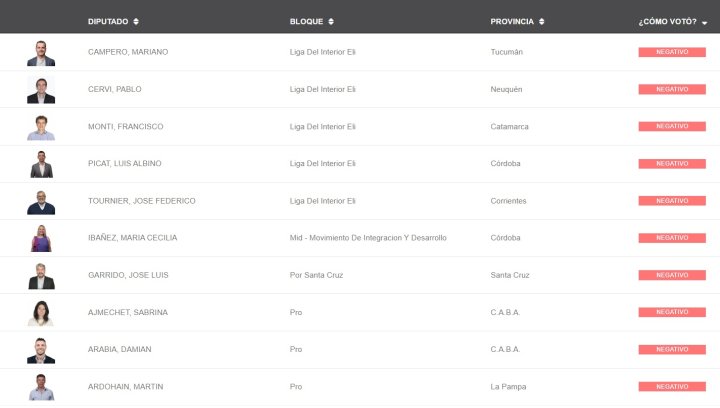Open the ¿Cómo votó? sort arrow

704,22
